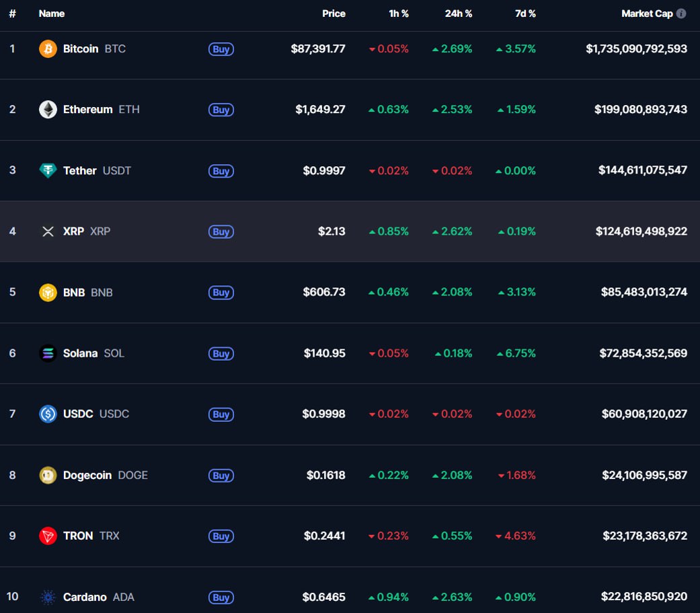The image size is (700, 613).
Task: Click Buy button next to XRP
Action: point(221,232)
